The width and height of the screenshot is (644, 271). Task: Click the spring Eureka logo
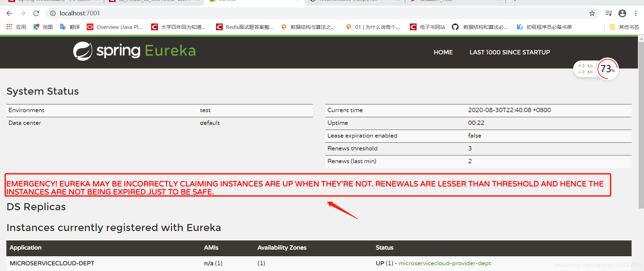point(134,51)
